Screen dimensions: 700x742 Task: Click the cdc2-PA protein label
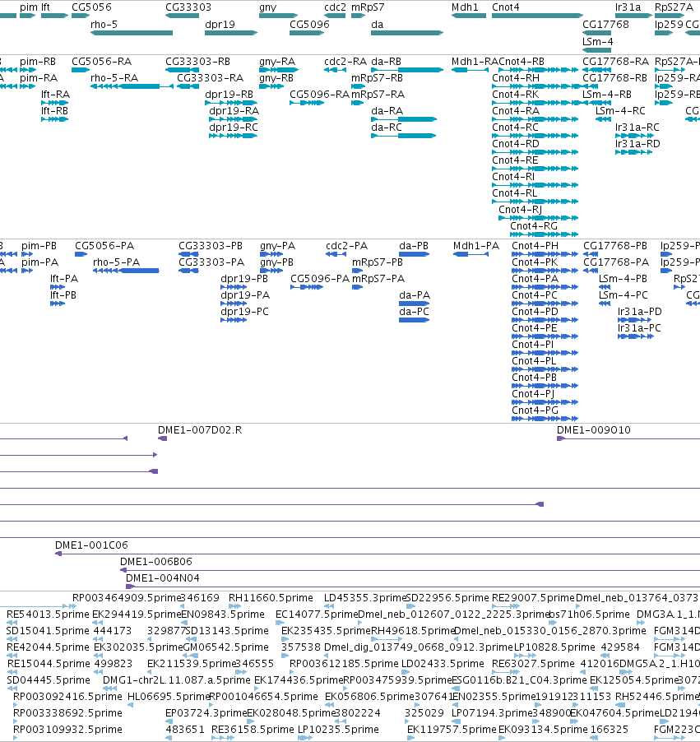point(346,246)
